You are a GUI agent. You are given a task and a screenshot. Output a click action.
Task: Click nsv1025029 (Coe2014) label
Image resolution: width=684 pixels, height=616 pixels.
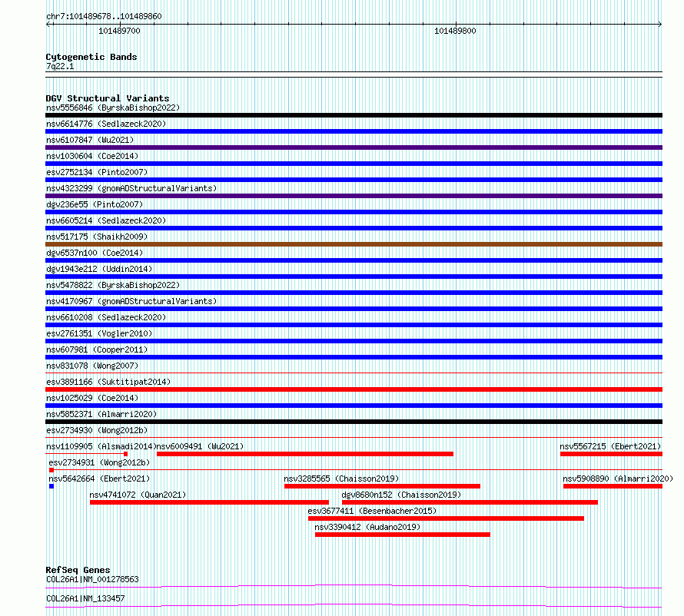pos(92,398)
